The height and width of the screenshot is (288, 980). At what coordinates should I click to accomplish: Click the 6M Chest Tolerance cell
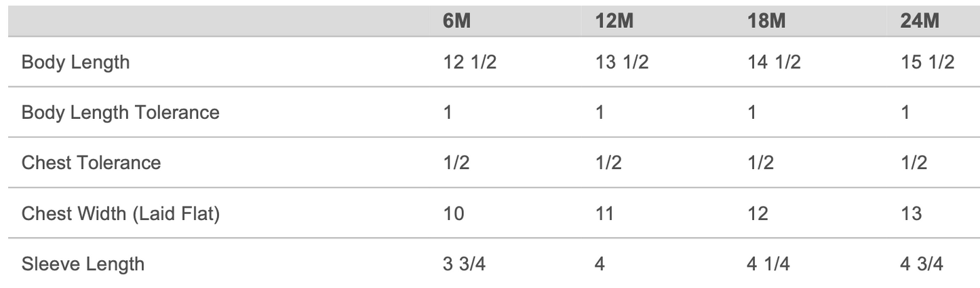(454, 163)
